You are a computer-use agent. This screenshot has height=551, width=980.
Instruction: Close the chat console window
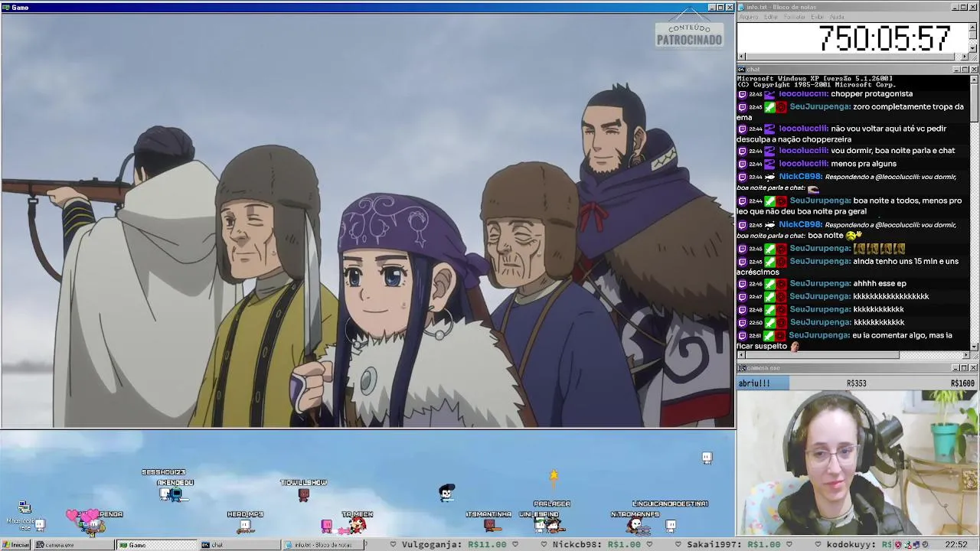(x=974, y=70)
